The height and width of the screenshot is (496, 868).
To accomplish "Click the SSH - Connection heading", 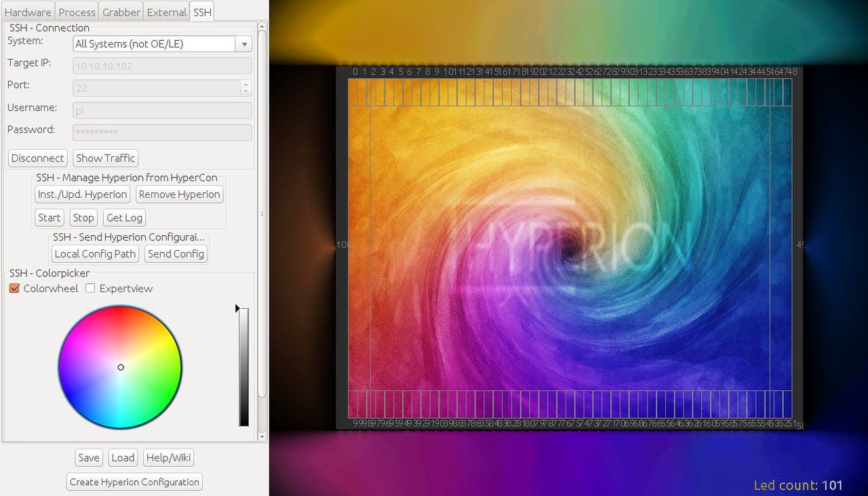I will pyautogui.click(x=50, y=28).
